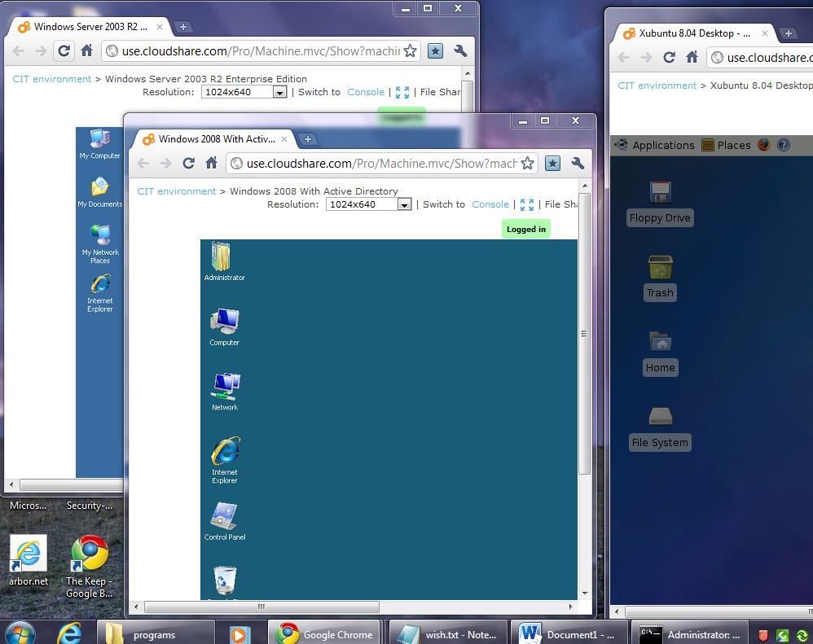
Task: Open The Keep Google Chrome shortcut
Action: click(x=89, y=567)
